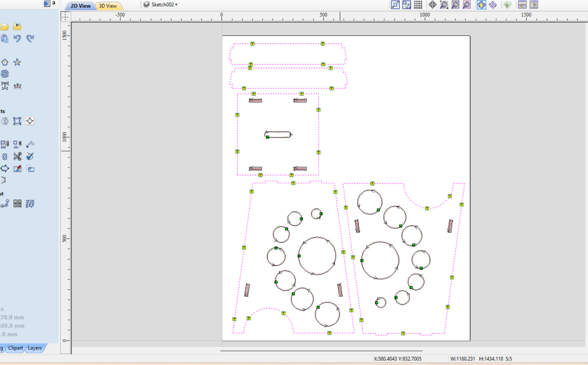Select the scissors trim vectors tool

[x=17, y=156]
